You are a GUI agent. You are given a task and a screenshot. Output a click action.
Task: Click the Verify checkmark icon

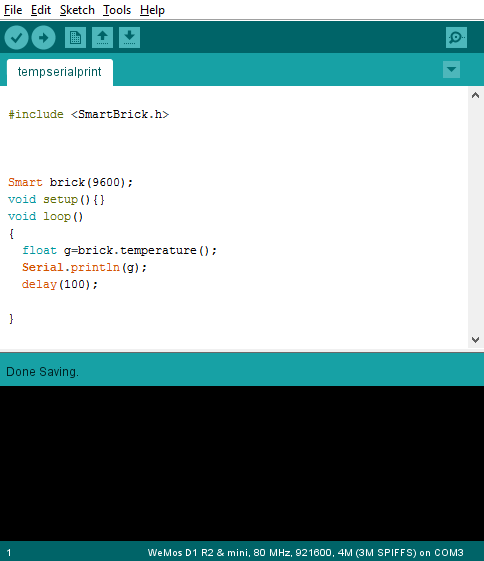[x=16, y=38]
